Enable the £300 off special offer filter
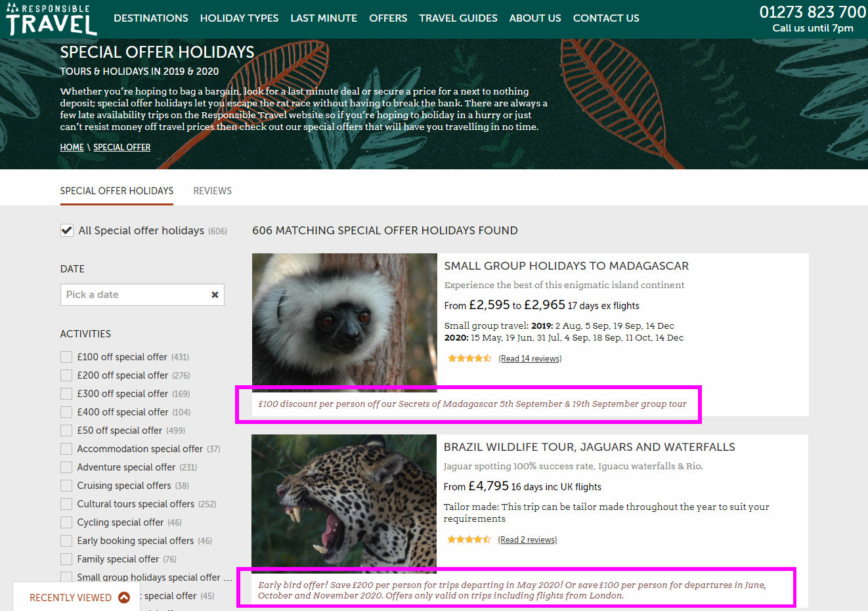This screenshot has height=611, width=868. 66,394
